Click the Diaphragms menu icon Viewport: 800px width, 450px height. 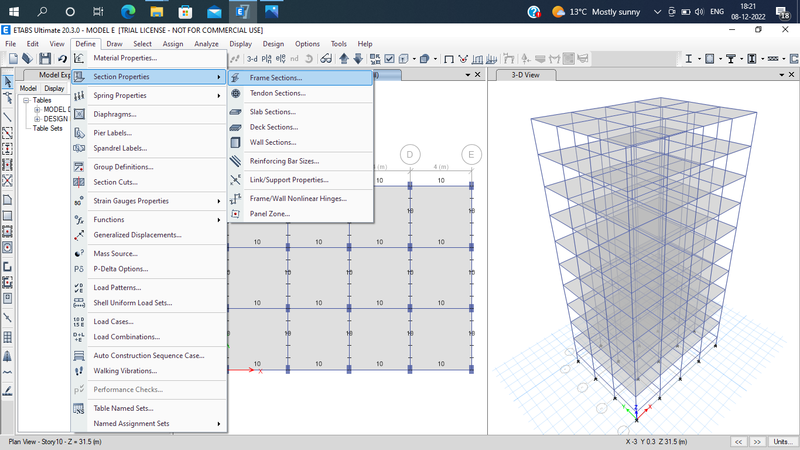pos(79,114)
